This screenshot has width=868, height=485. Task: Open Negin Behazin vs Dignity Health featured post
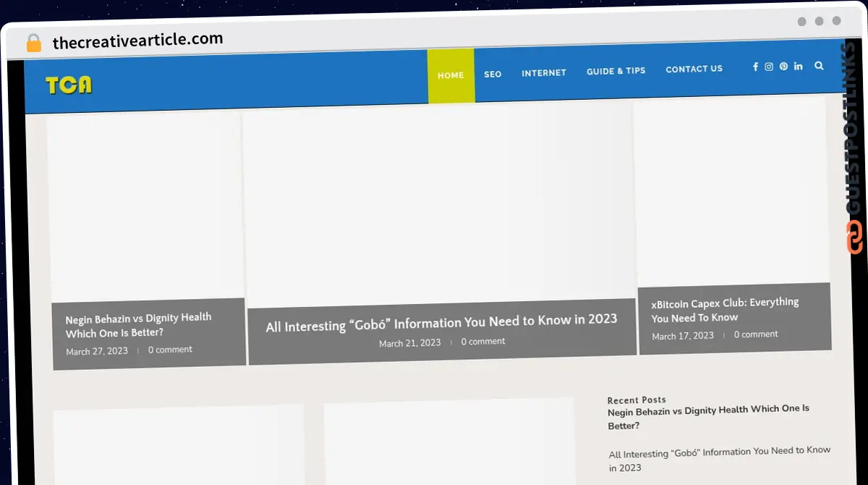(x=139, y=325)
